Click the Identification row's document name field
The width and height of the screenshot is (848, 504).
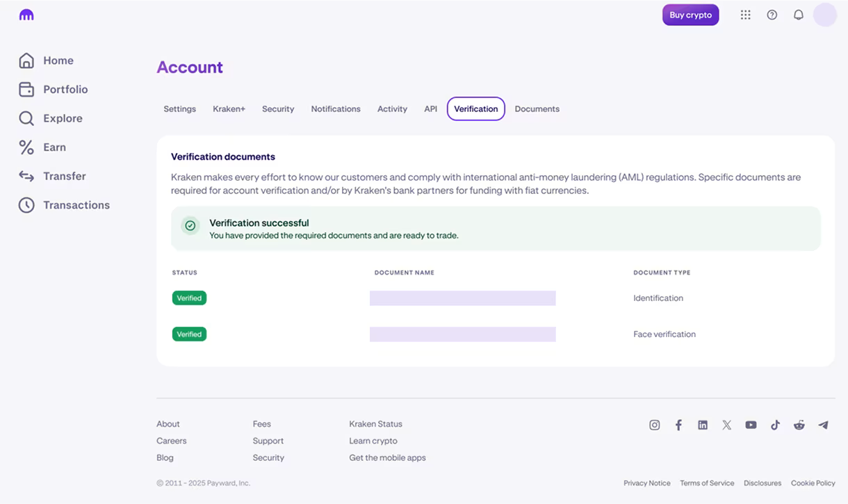[463, 298]
